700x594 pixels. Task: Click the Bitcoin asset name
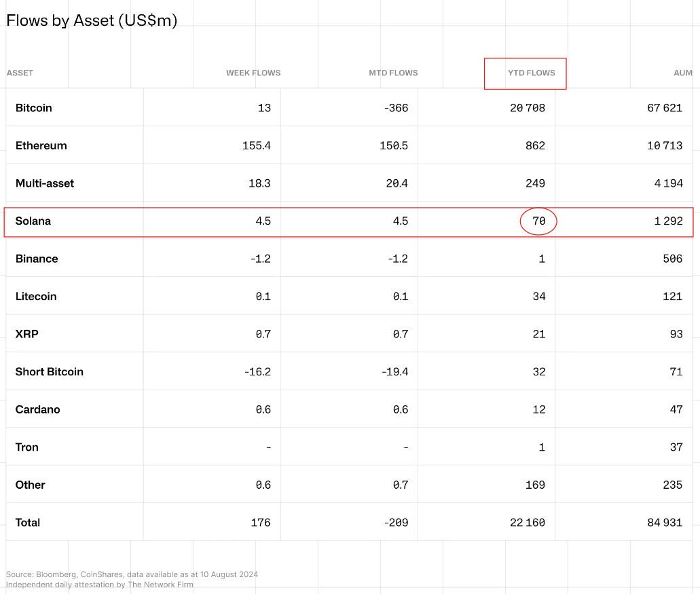coord(33,108)
